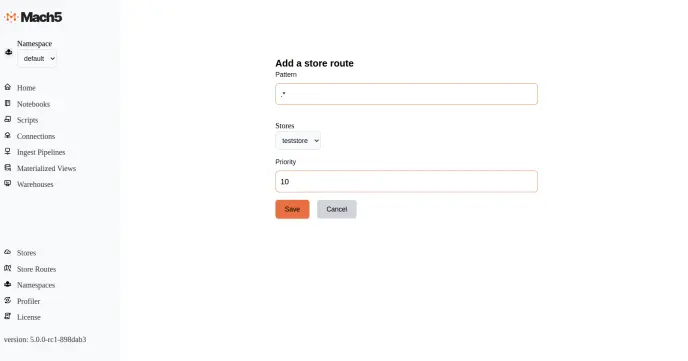
Task: Click the Notebooks icon in sidebar
Action: (x=7, y=104)
